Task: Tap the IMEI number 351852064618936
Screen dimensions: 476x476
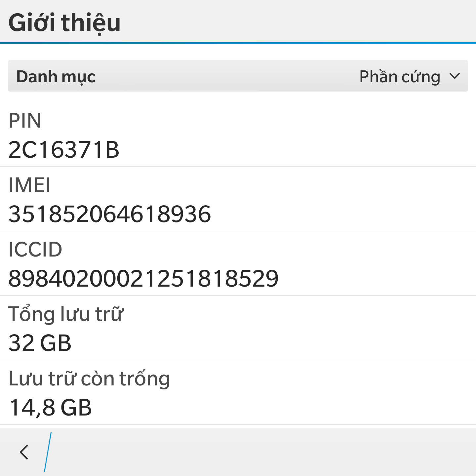Action: point(109,214)
